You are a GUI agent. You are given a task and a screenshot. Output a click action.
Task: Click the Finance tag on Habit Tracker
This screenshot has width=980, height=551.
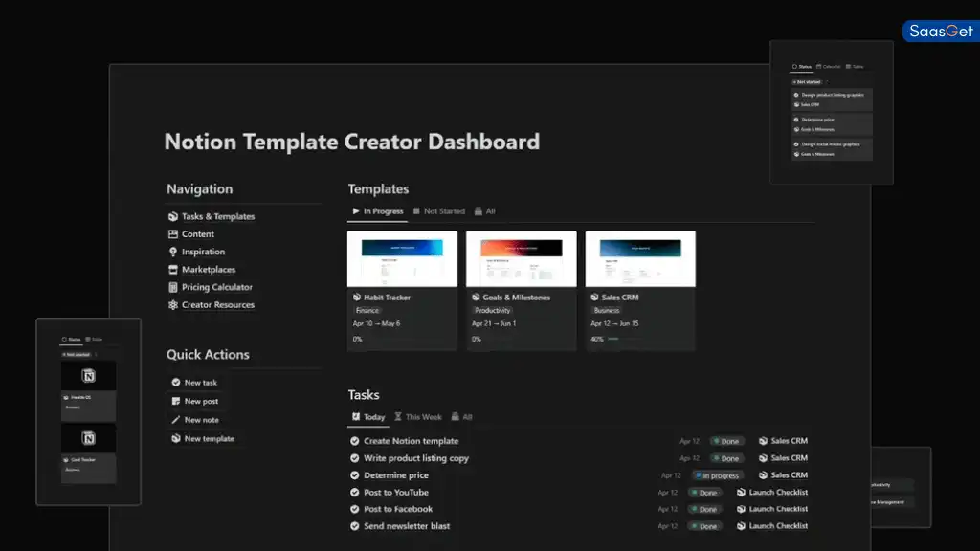tap(367, 311)
